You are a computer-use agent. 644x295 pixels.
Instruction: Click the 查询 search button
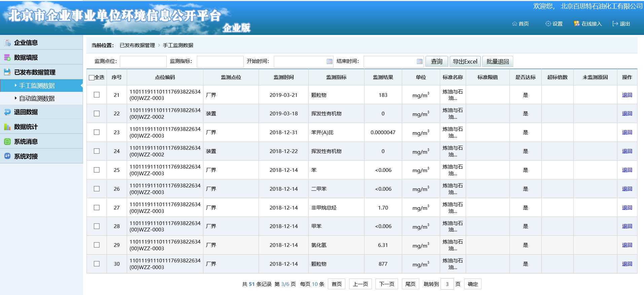tap(437, 62)
